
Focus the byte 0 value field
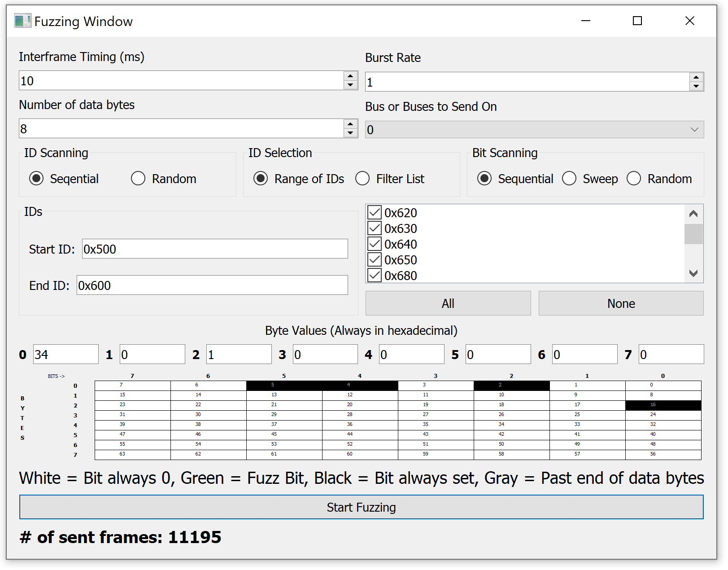[65, 355]
